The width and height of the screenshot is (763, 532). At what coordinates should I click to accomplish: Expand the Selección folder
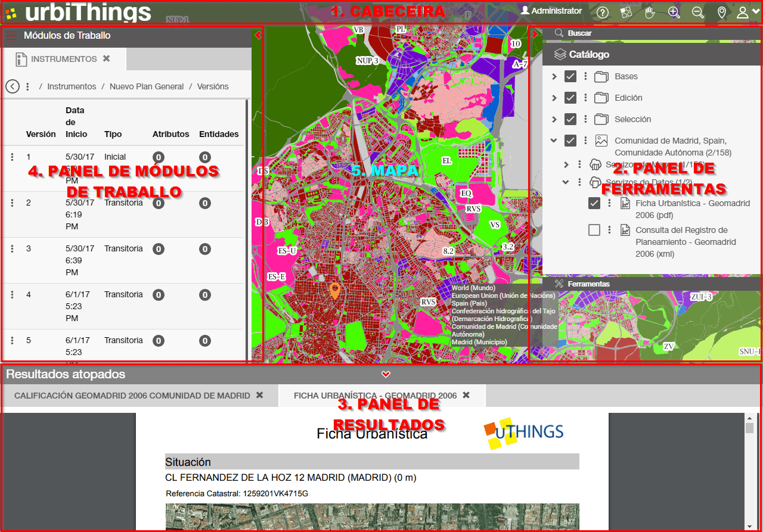(554, 119)
